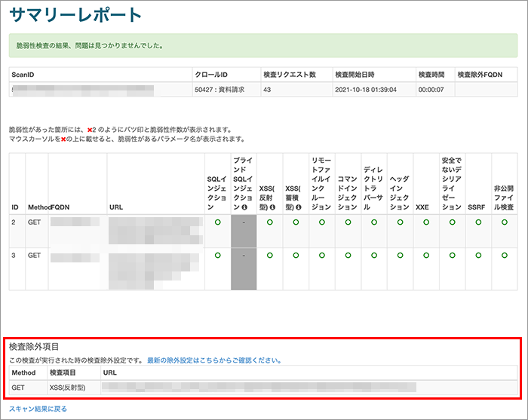
Task: Click the green no-problems-found alert banner
Action: pos(263,45)
